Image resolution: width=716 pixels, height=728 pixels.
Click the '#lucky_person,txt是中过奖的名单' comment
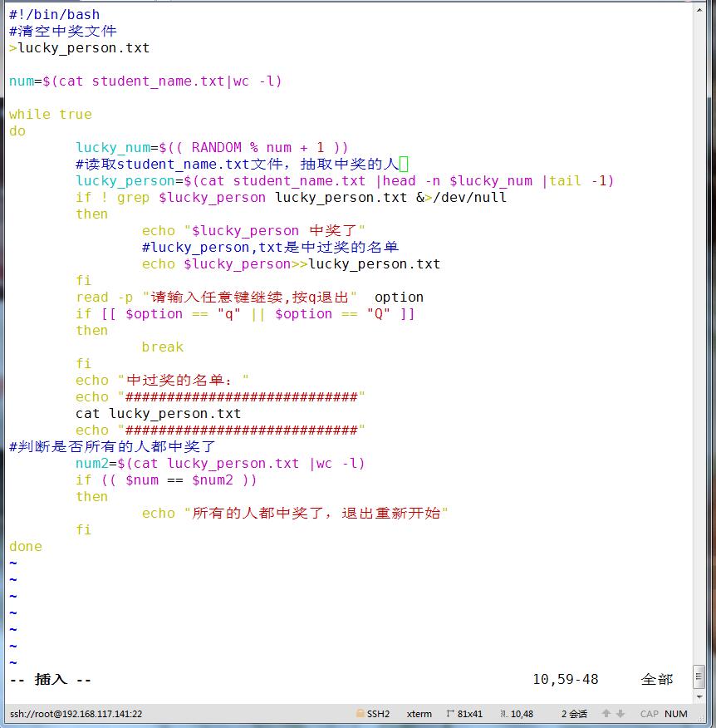[271, 248]
